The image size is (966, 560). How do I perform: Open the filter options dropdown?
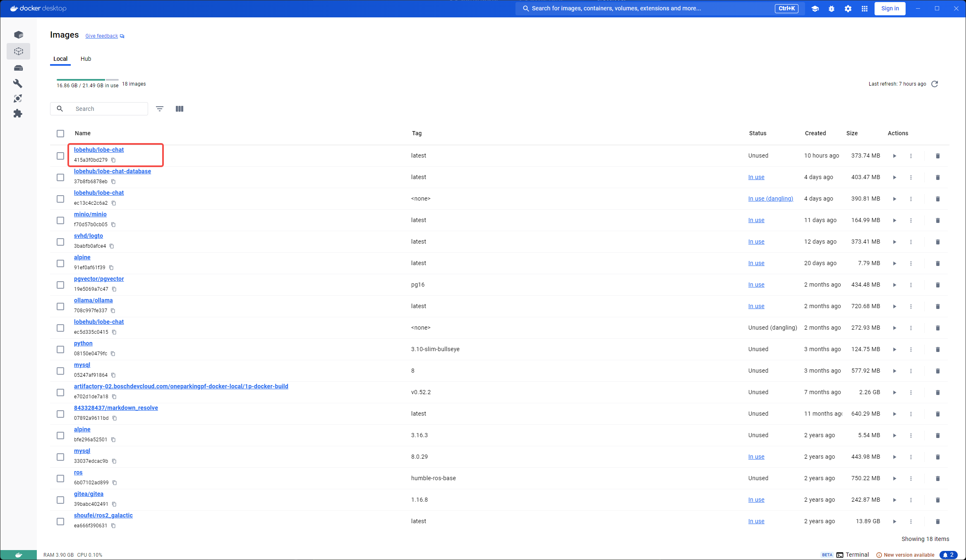tap(160, 109)
